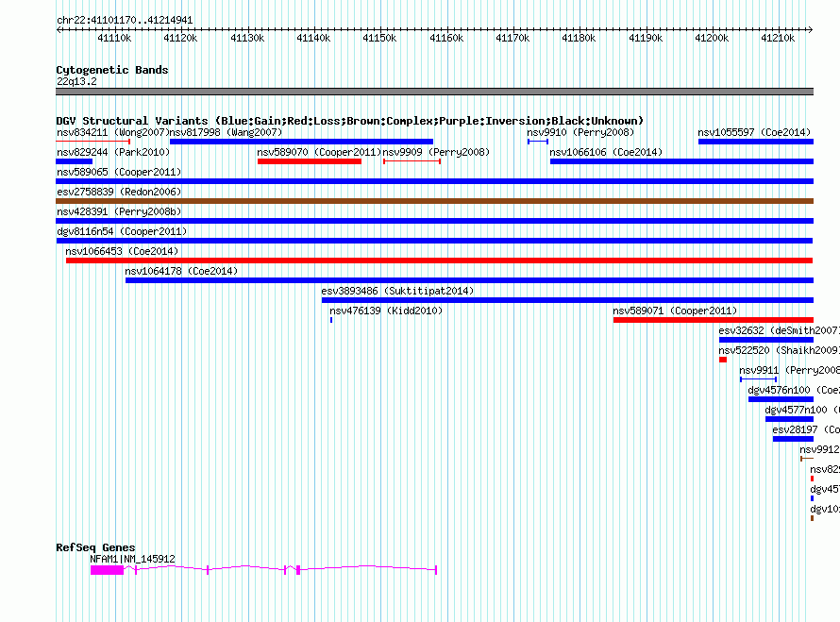Screen dimensions: 840x622
Task: Click the nsv589071 (Cooper2011) text label
Action: (675, 311)
